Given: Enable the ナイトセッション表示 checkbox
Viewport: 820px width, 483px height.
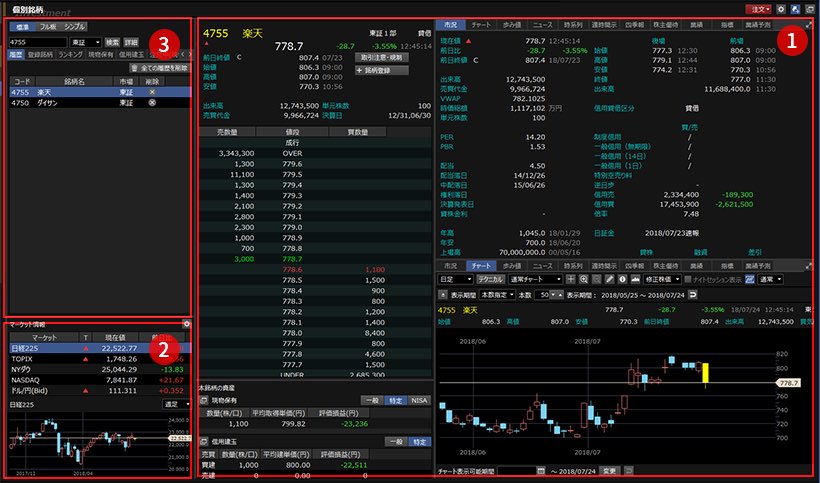Looking at the screenshot, I should coord(688,280).
